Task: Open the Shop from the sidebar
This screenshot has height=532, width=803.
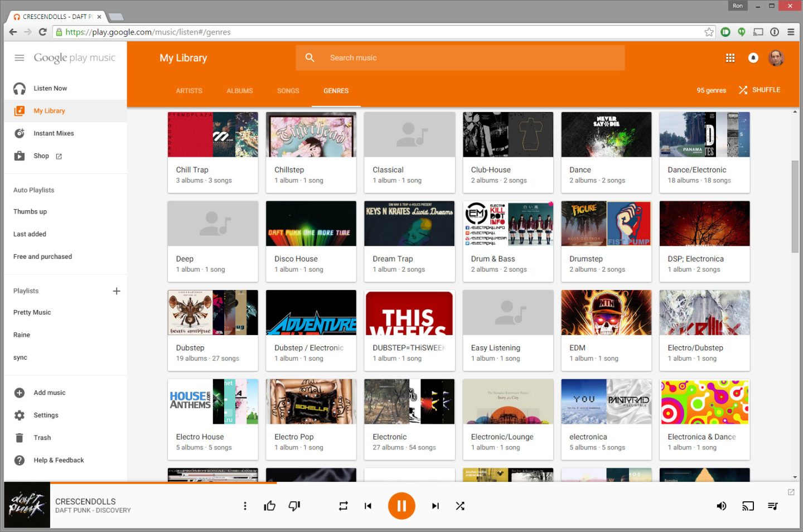Action: (x=41, y=156)
